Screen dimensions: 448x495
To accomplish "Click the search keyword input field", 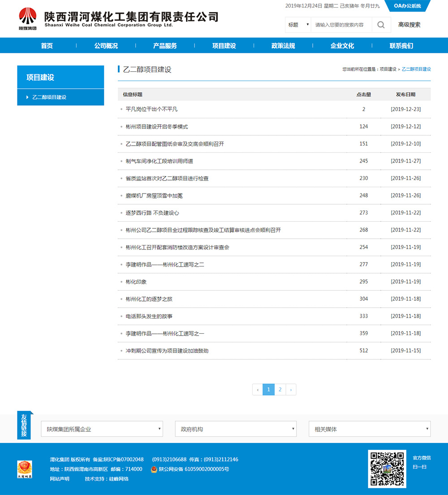I will [x=341, y=25].
